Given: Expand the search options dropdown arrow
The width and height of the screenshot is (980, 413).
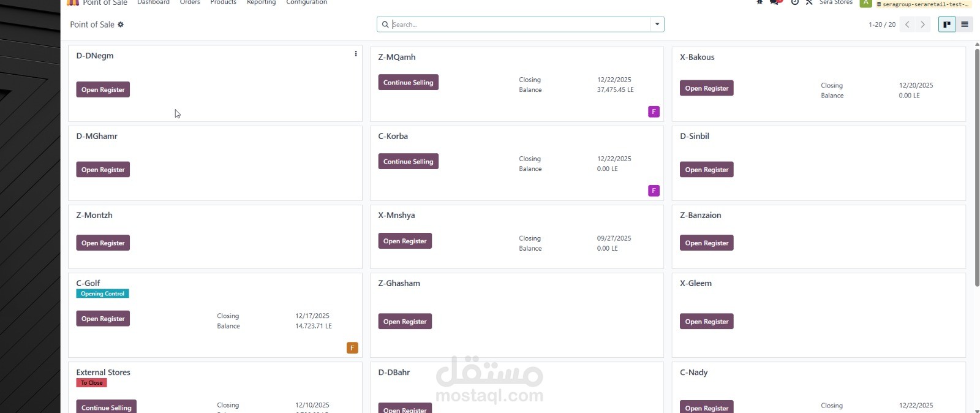Looking at the screenshot, I should [657, 25].
